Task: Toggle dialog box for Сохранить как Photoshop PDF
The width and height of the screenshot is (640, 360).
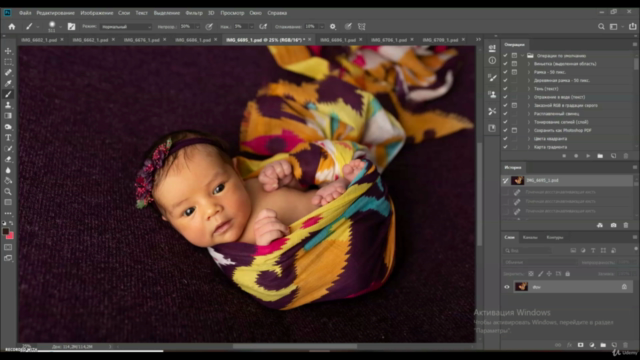Action: pos(514,130)
